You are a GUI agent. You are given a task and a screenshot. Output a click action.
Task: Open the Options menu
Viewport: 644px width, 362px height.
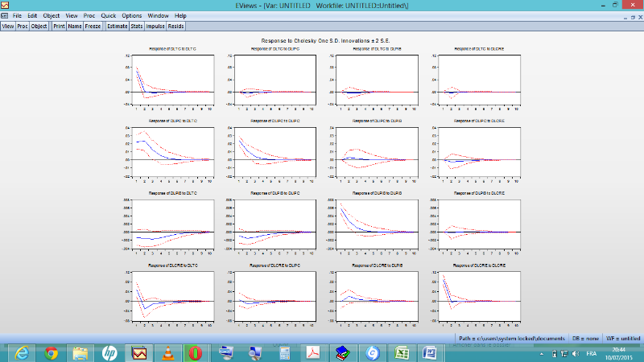coord(132,15)
